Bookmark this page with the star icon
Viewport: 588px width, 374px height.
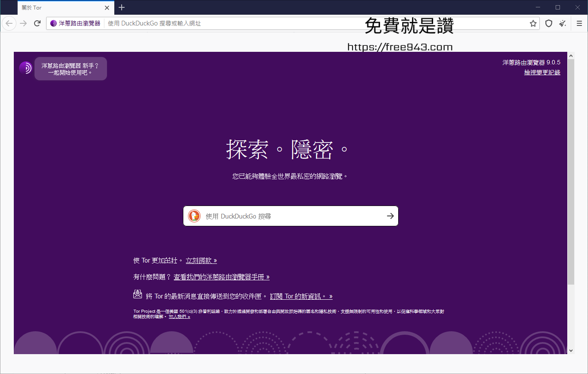(533, 23)
